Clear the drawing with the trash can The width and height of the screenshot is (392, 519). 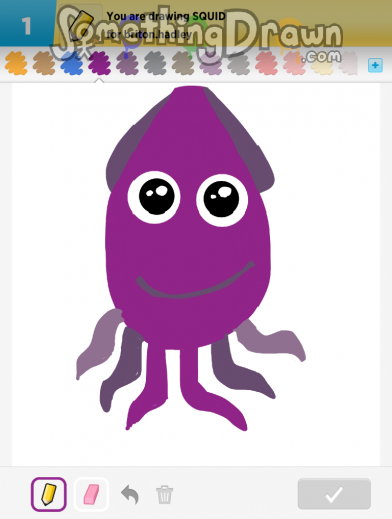tap(164, 495)
